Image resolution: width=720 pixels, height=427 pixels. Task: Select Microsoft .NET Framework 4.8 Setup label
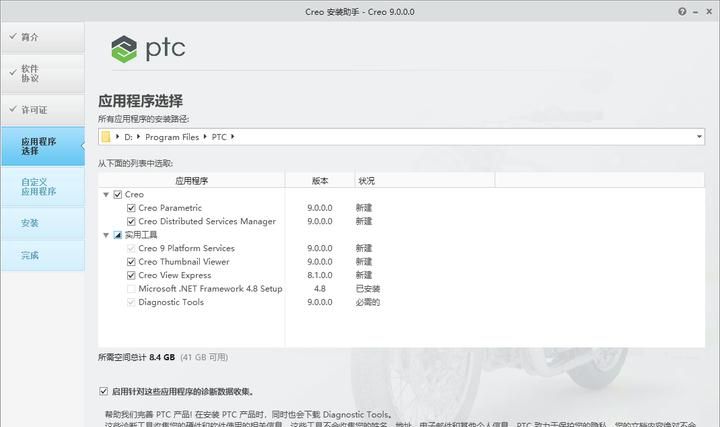click(210, 289)
